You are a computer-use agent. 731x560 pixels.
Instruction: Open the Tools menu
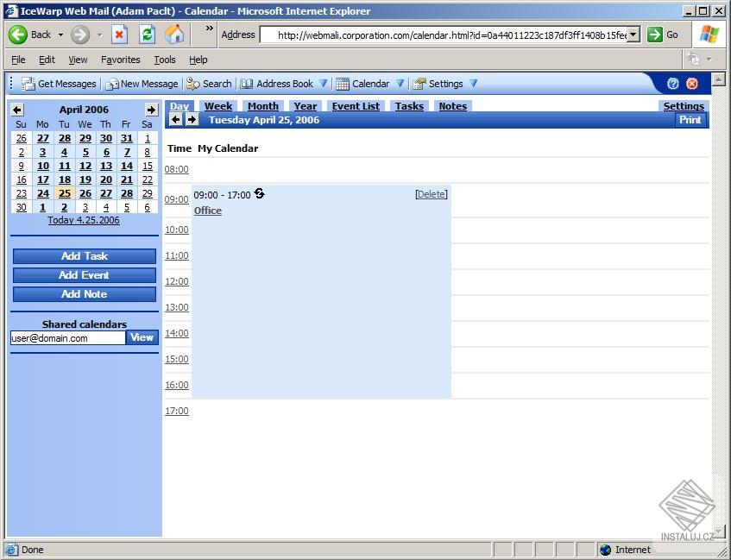coord(165,60)
